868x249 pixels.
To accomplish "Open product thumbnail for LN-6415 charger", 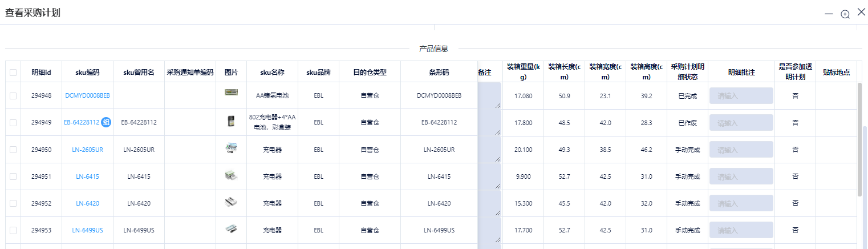I will [231, 176].
